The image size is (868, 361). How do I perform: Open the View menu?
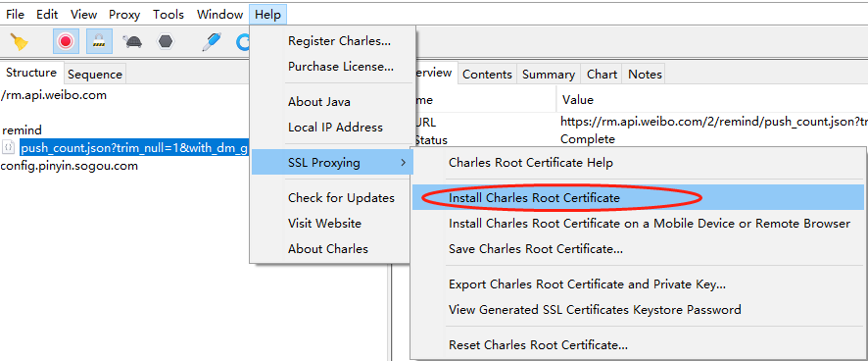click(83, 15)
